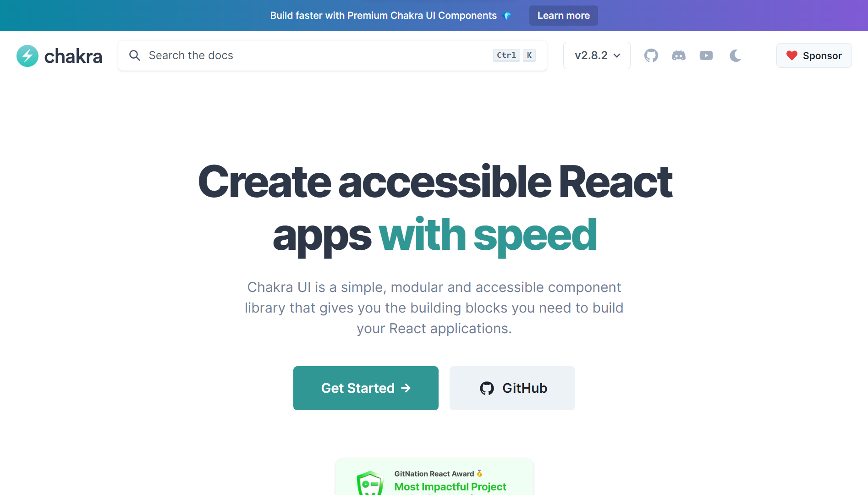Click the Ctrl key hint in the search box
The height and width of the screenshot is (495, 868).
[506, 55]
